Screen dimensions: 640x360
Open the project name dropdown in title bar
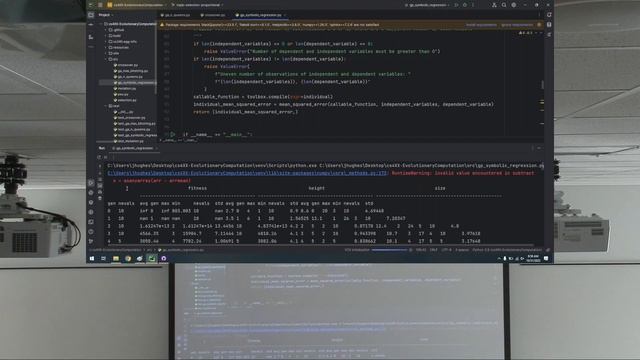137,5
